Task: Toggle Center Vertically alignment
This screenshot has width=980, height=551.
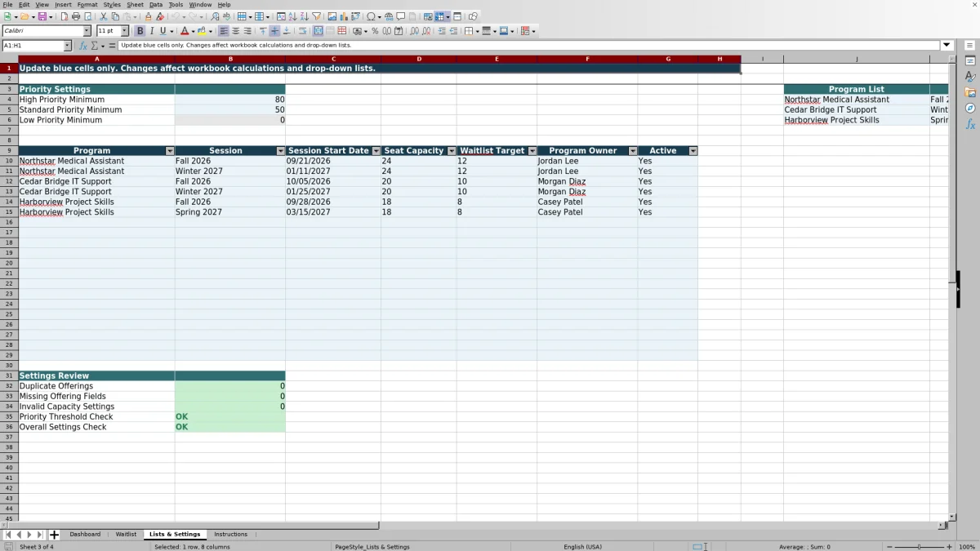Action: point(274,31)
